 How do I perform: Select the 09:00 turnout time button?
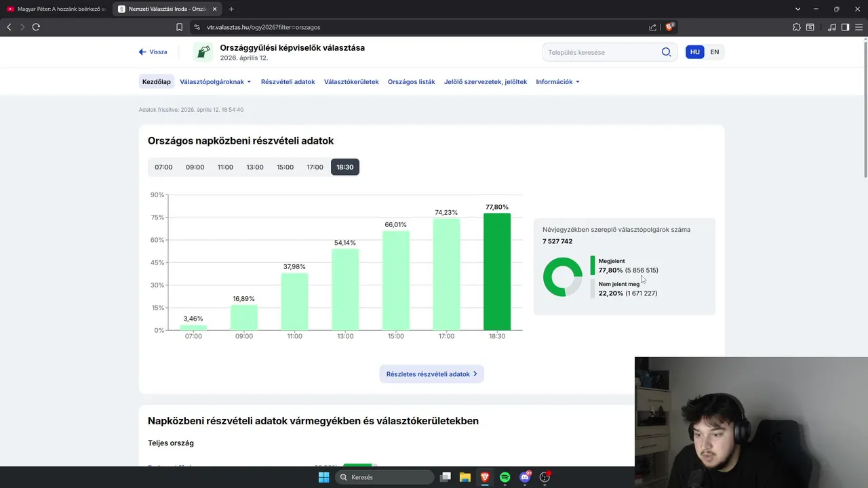pyautogui.click(x=195, y=167)
